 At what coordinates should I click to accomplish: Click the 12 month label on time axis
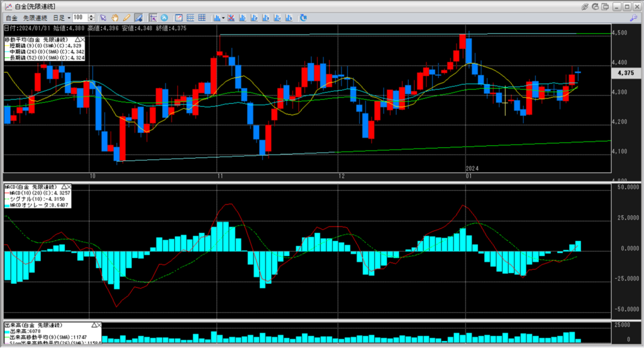tap(341, 176)
